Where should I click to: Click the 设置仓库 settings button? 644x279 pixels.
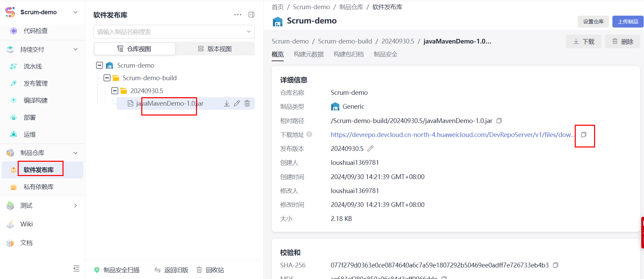[x=593, y=21]
